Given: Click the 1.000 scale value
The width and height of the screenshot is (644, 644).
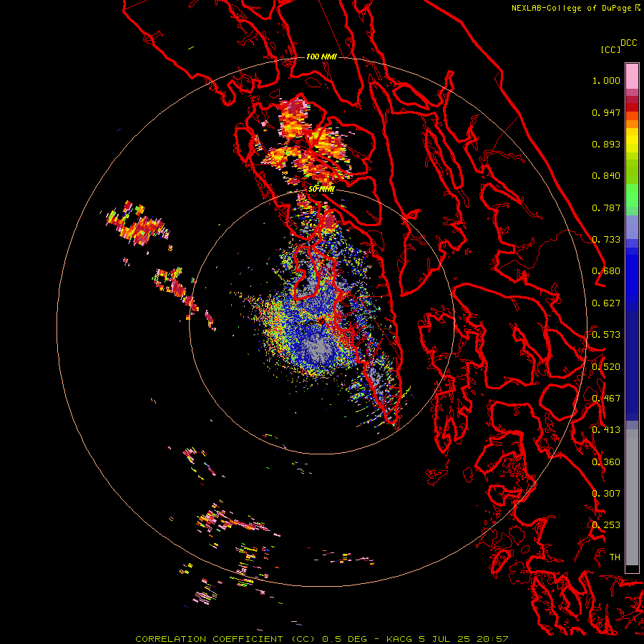Looking at the screenshot, I should click(606, 80).
